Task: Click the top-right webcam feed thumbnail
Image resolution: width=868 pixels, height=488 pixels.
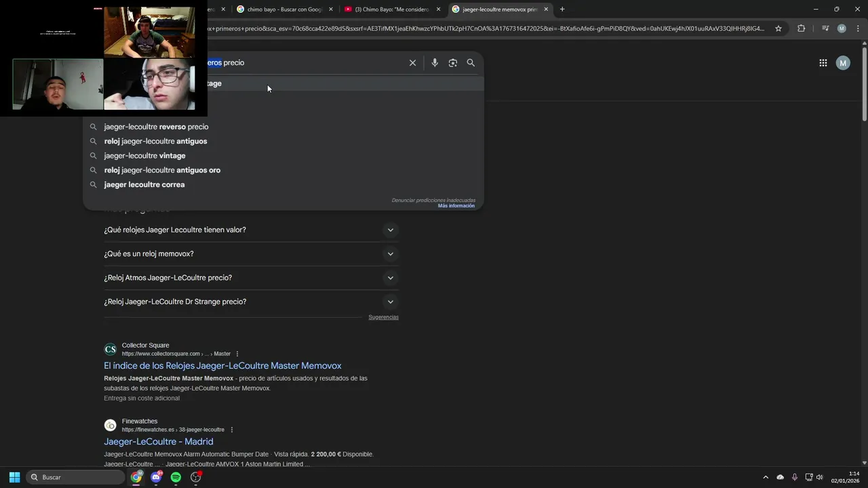Action: point(149,33)
